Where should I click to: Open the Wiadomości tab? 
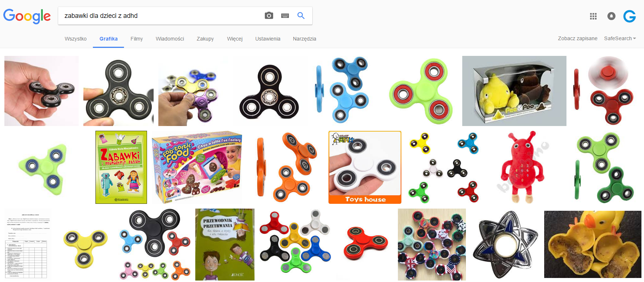tap(170, 39)
